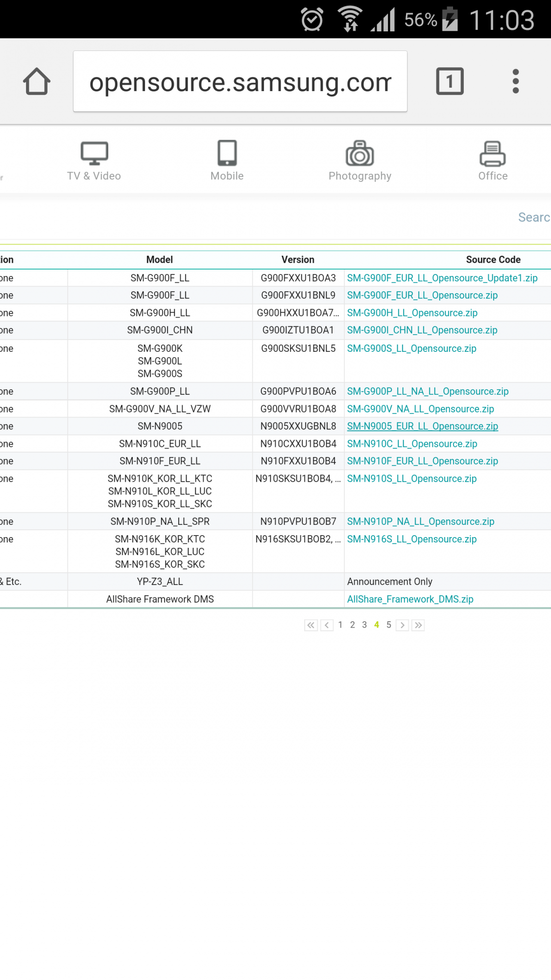
Task: Open the tab switcher showing 1 tab
Action: pyautogui.click(x=450, y=81)
